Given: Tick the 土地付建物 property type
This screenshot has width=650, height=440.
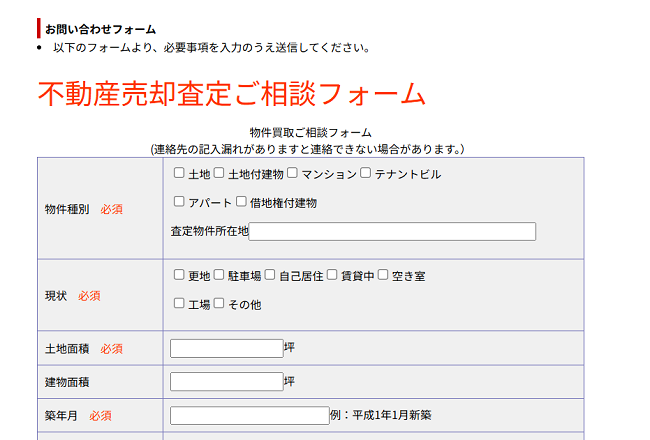Looking at the screenshot, I should tap(219, 173).
